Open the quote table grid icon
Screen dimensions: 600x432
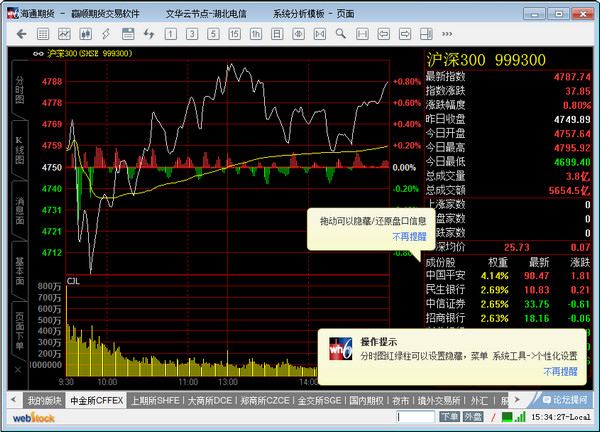point(43,34)
